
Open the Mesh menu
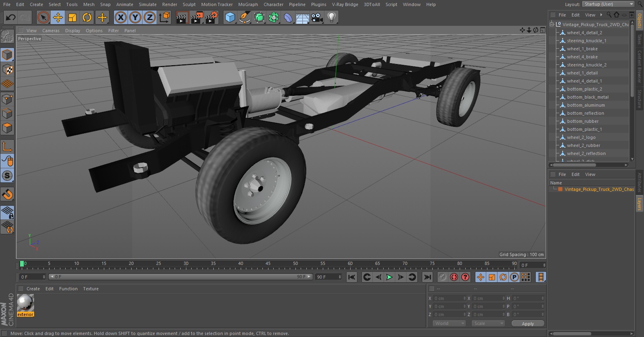(x=89, y=4)
